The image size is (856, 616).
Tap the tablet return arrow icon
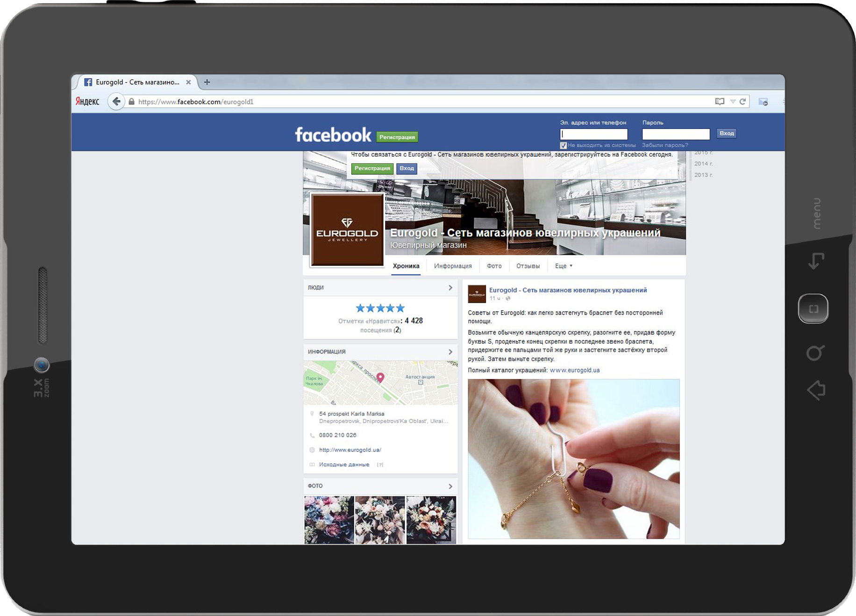(816, 261)
